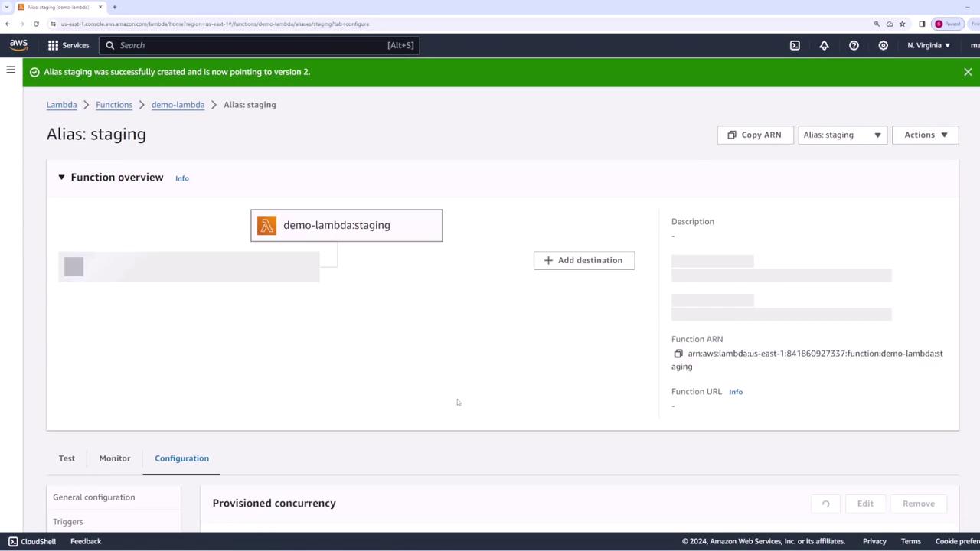
Task: Reload the browser page
Action: (36, 24)
